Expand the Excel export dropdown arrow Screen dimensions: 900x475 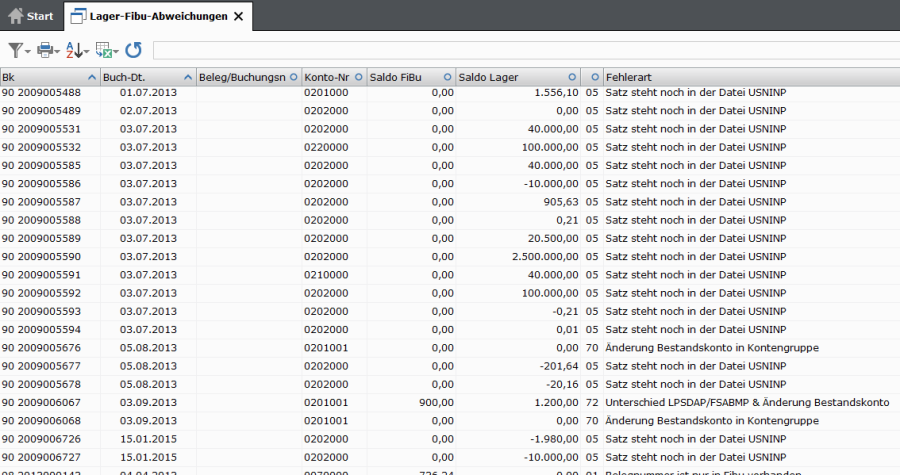[x=116, y=52]
